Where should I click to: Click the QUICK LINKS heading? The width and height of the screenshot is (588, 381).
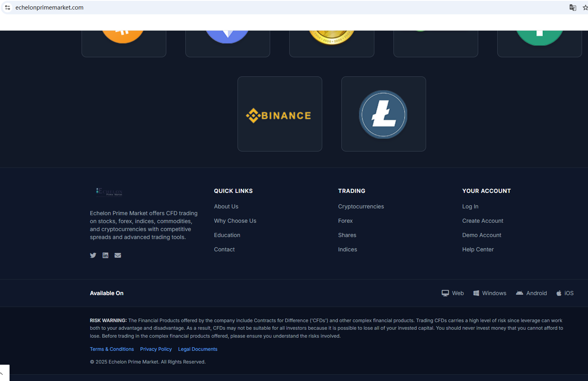233,191
